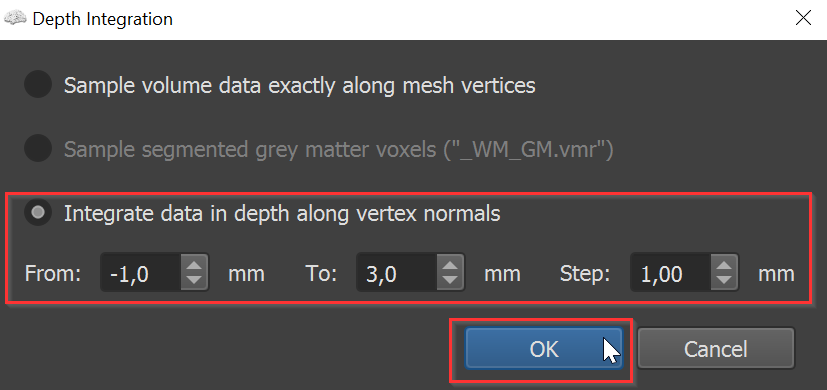The image size is (827, 390).
Task: Select Sample volume data exactly along mesh vertices
Action: pos(38,85)
